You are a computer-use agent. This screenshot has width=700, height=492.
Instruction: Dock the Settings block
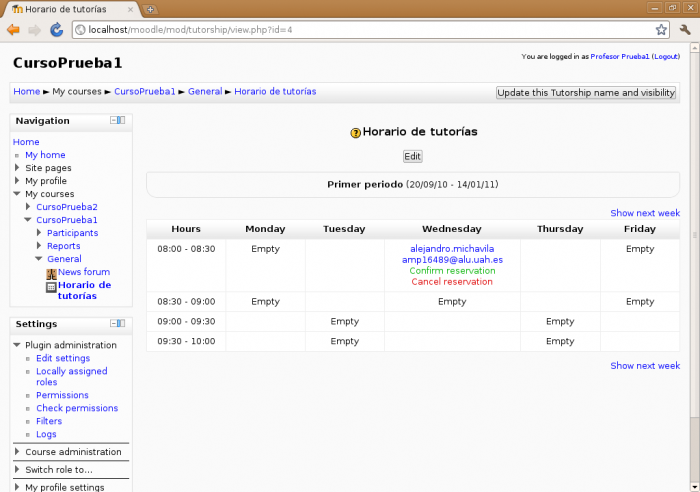point(121,323)
